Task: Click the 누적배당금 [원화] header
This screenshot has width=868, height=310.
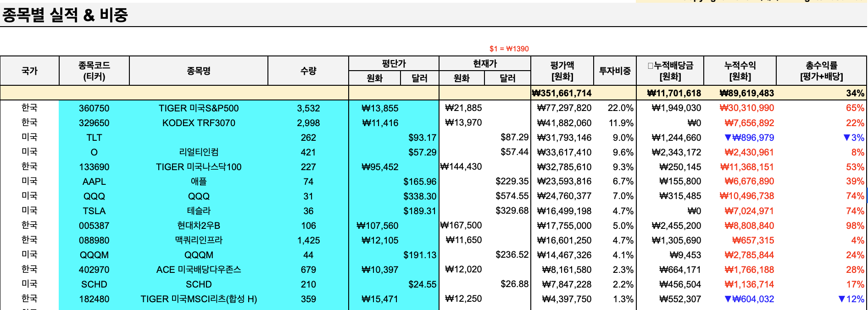Action: pyautogui.click(x=670, y=71)
